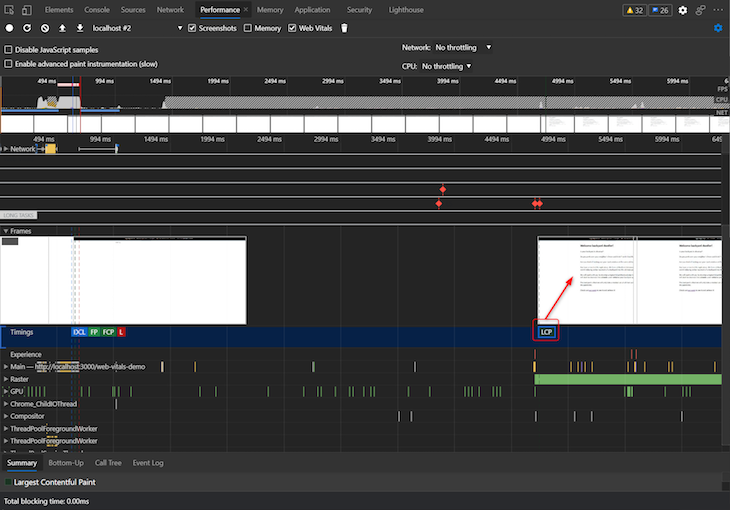Select the FCP timing marker
The width and height of the screenshot is (730, 510).
pyautogui.click(x=108, y=332)
